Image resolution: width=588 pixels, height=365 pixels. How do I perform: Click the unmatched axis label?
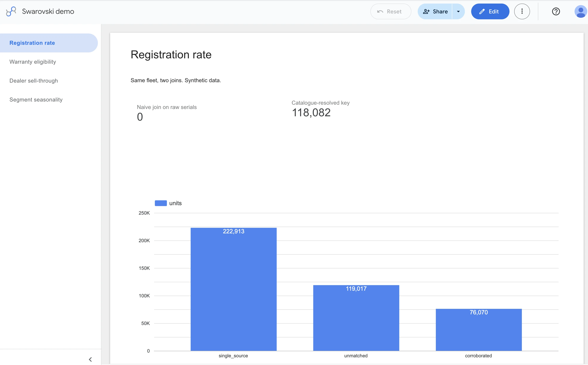356,356
